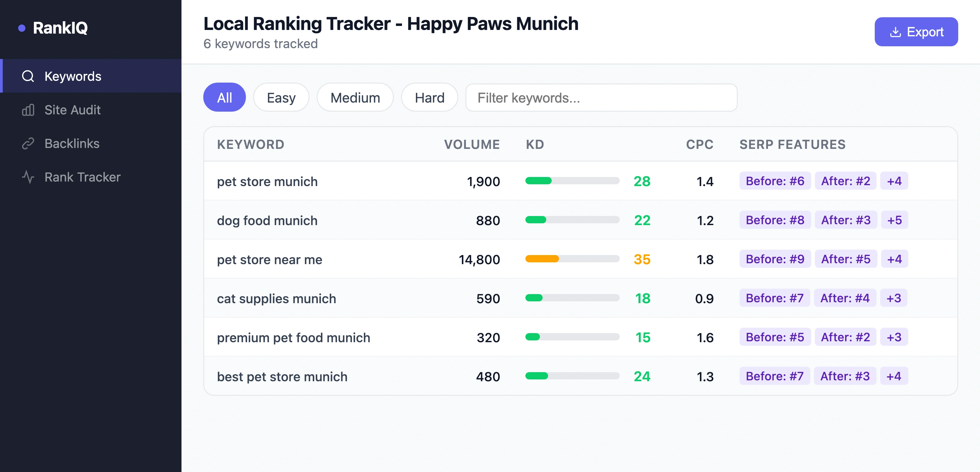
Task: Sort results by the VOLUME column
Action: coord(472,144)
